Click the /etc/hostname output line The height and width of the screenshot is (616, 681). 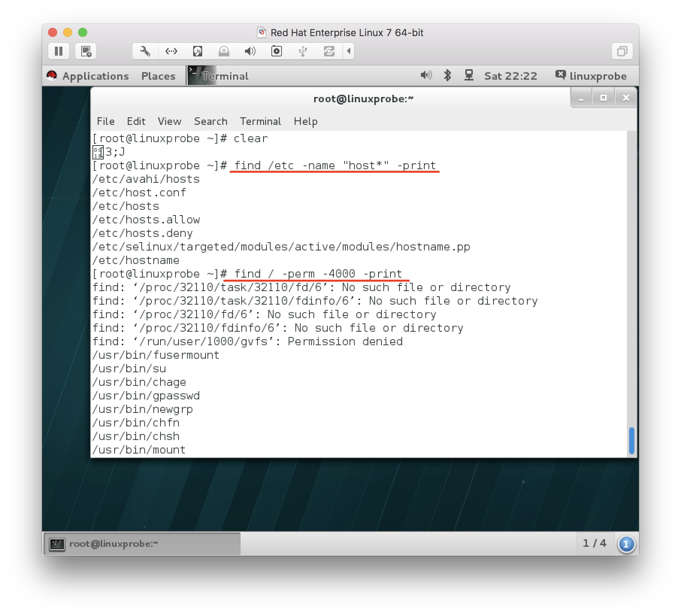pos(136,260)
